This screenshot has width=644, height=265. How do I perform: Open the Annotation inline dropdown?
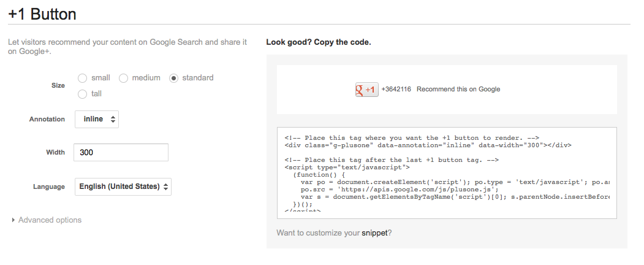tap(97, 119)
